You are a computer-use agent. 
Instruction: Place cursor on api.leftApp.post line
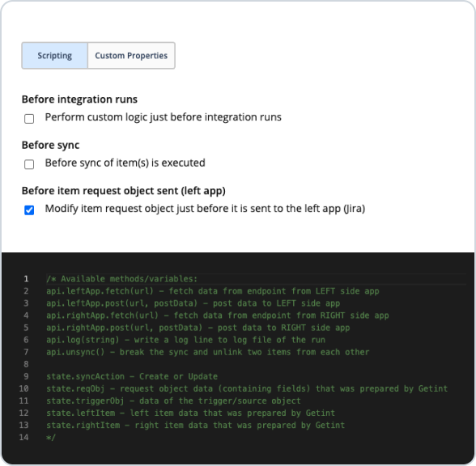(x=193, y=303)
